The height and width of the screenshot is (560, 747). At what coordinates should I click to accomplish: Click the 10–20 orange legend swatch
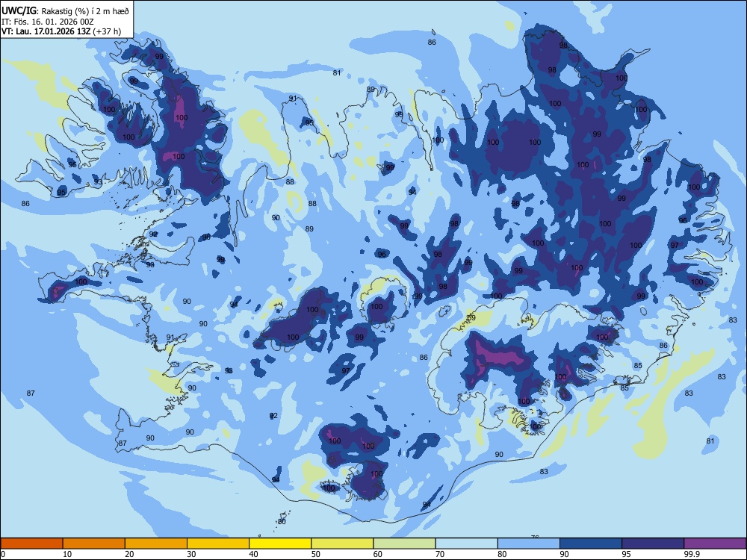pyautogui.click(x=94, y=544)
